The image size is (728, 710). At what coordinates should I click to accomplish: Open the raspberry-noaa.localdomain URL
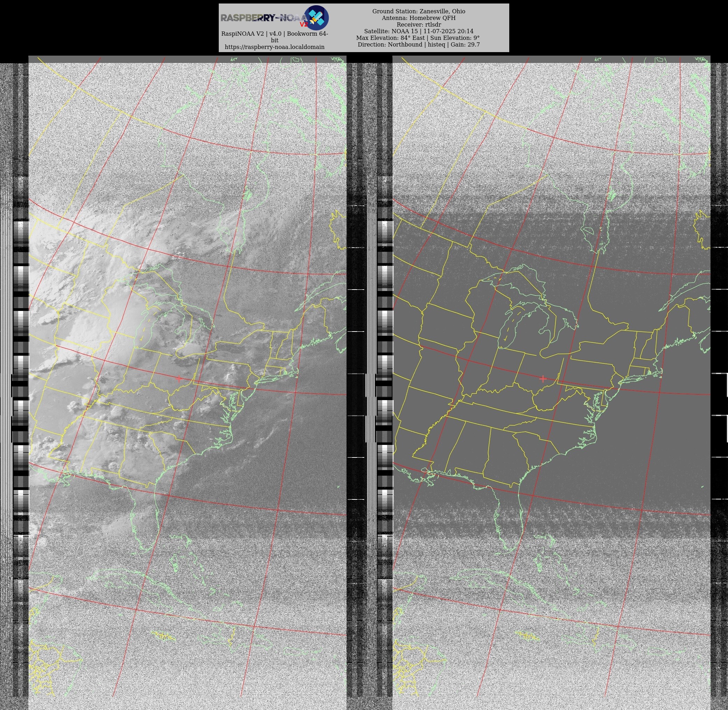coord(274,47)
